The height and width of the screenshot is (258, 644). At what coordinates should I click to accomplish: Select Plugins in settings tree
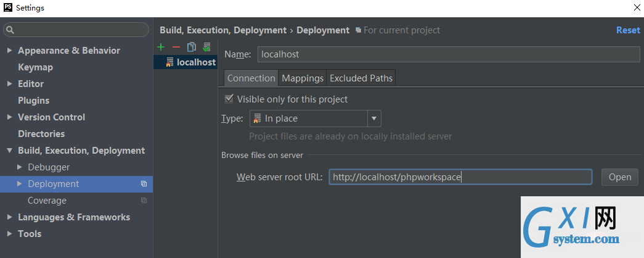[34, 101]
